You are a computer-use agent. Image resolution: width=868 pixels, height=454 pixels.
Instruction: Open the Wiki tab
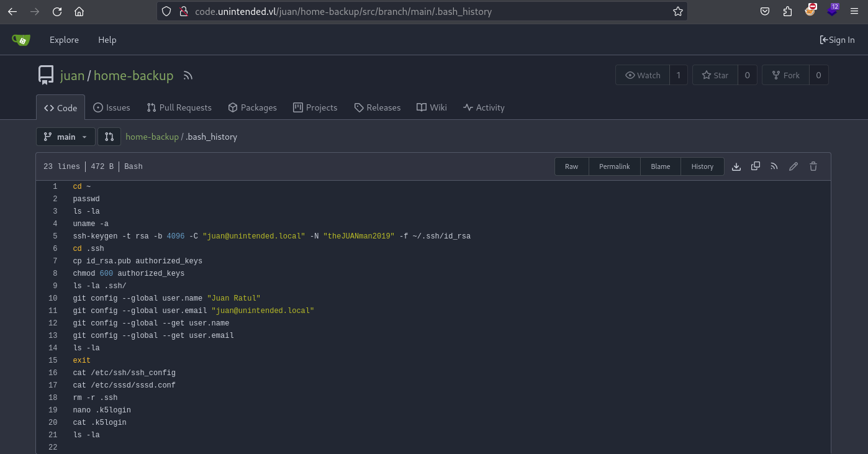tap(432, 107)
